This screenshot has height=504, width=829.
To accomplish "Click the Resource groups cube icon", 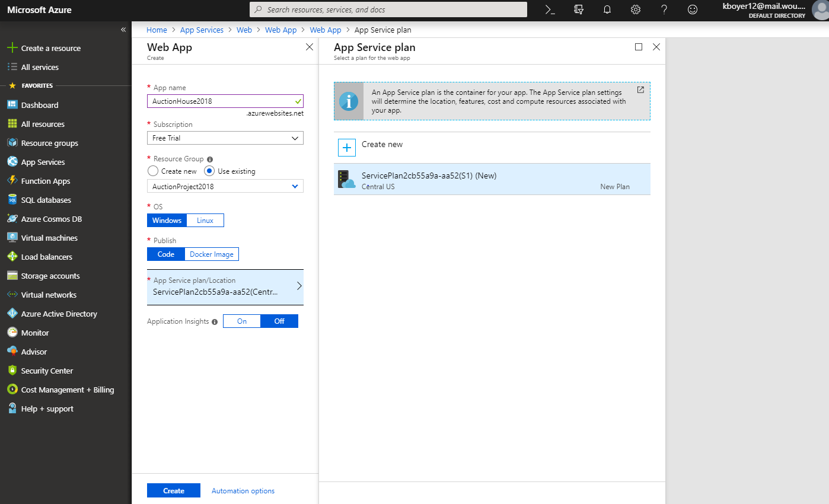I will [12, 143].
